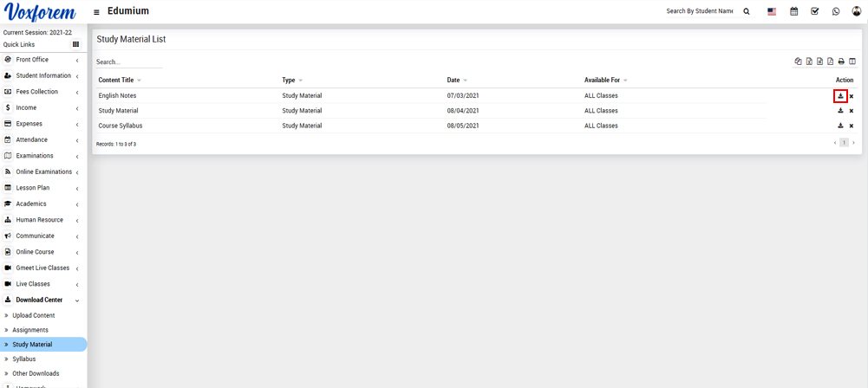This screenshot has width=868, height=388.
Task: Click the print icon above table
Action: [841, 61]
